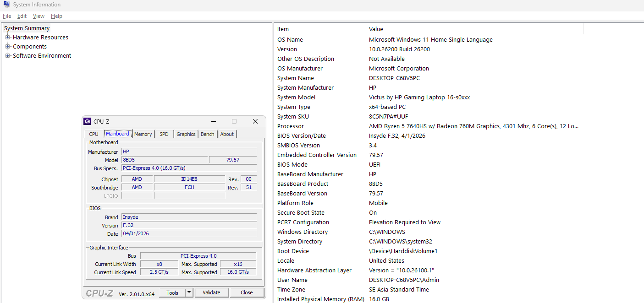This screenshot has height=303, width=644.
Task: Expand the Hardware Resources node
Action: click(x=8, y=38)
